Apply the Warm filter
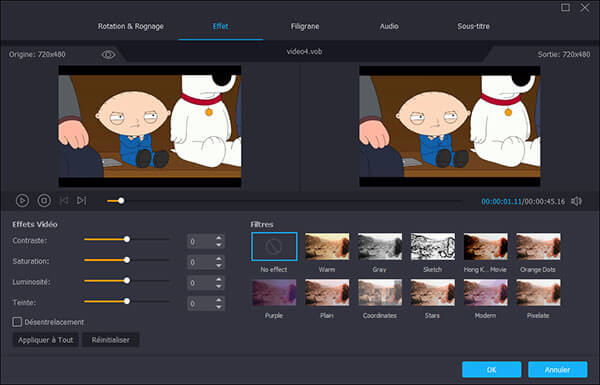600x385 pixels. [x=327, y=246]
